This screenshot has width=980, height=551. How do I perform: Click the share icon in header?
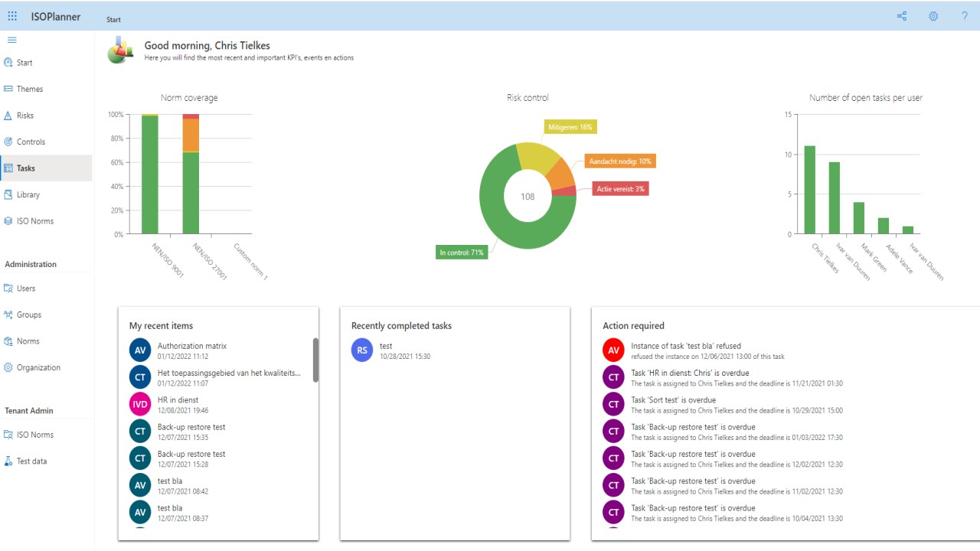coord(902,16)
